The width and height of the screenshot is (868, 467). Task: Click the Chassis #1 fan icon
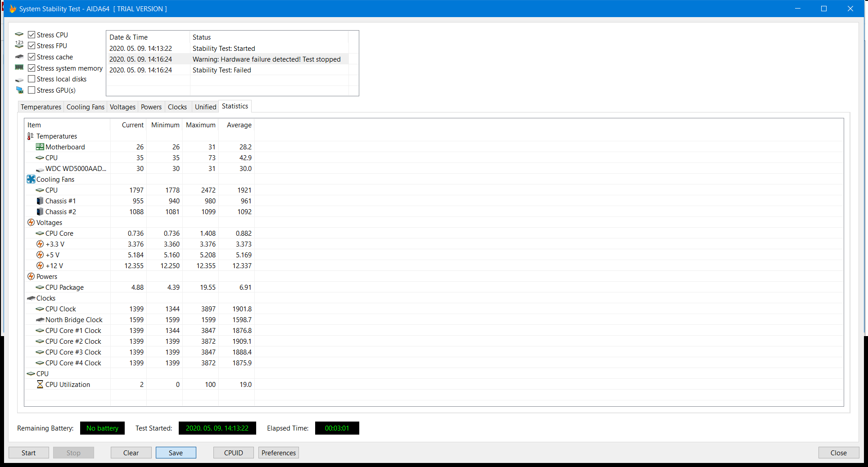(40, 201)
